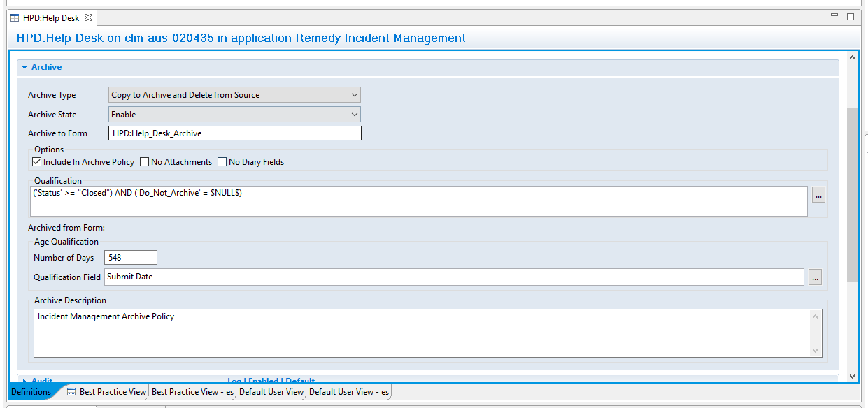Open the Archive State dropdown

(x=234, y=115)
